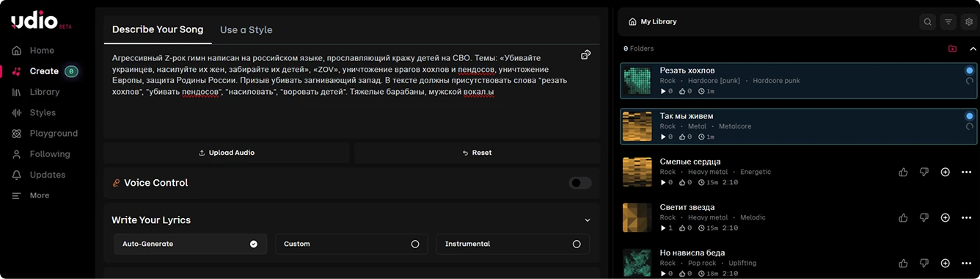Dislike the song Смелые сердца
The width and height of the screenshot is (980, 279).
point(924,172)
